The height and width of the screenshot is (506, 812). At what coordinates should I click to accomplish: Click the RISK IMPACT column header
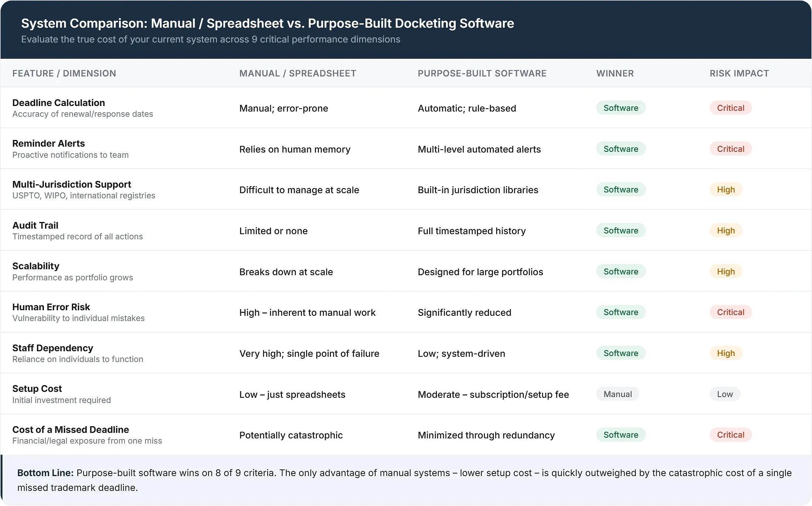739,73
